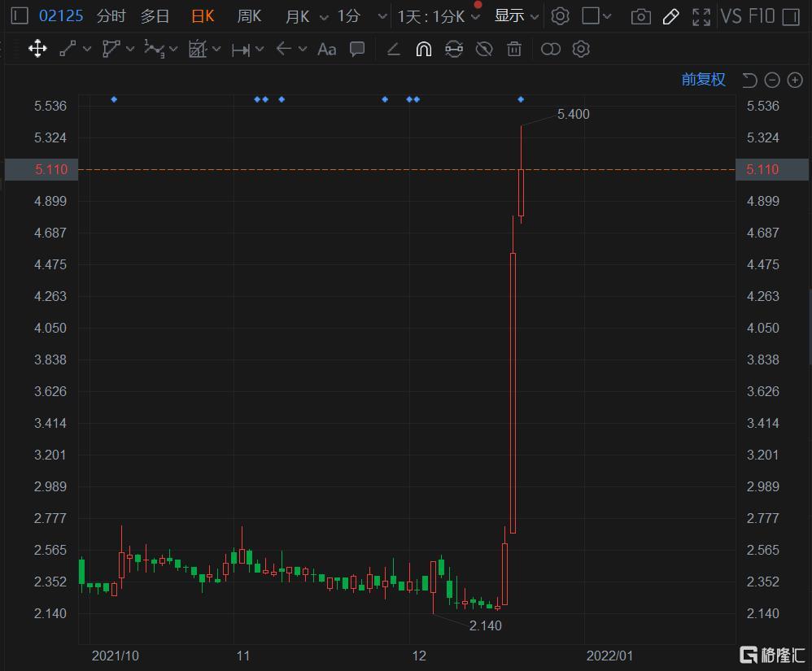Open drawing toolbar settings gear
The width and height of the screenshot is (812, 671).
coord(581,49)
